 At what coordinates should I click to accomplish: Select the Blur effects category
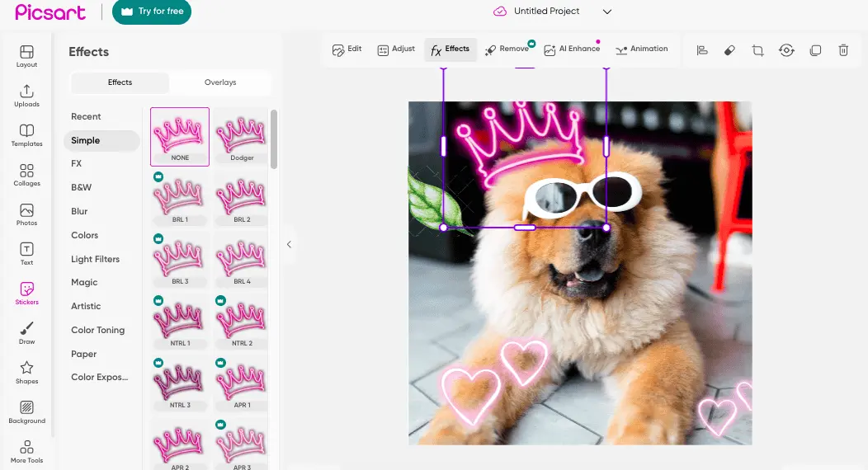coord(79,211)
